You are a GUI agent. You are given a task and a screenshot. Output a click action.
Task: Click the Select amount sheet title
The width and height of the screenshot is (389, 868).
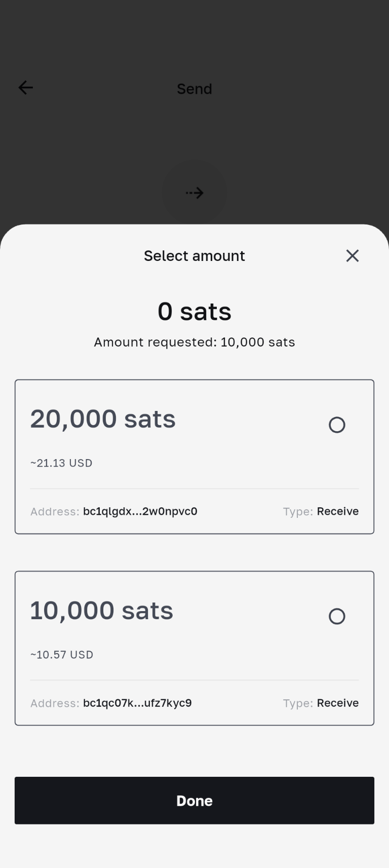194,256
